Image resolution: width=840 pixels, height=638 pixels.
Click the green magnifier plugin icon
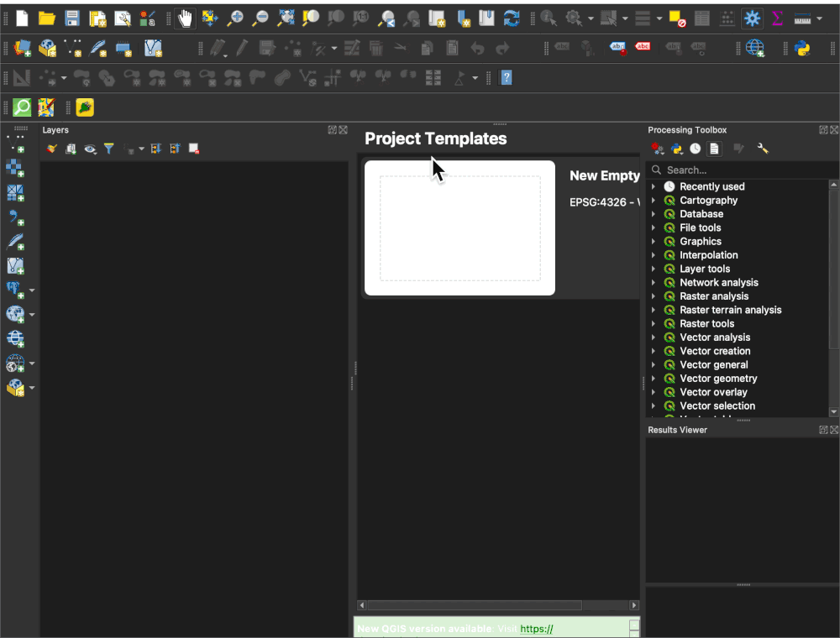click(22, 107)
